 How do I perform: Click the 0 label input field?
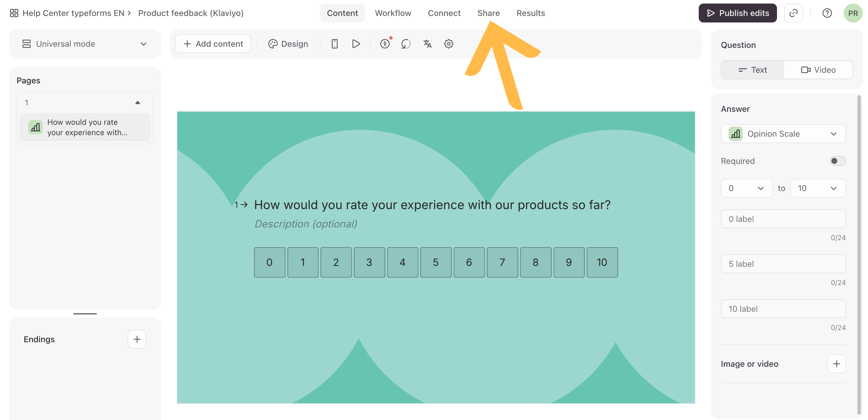coord(783,219)
